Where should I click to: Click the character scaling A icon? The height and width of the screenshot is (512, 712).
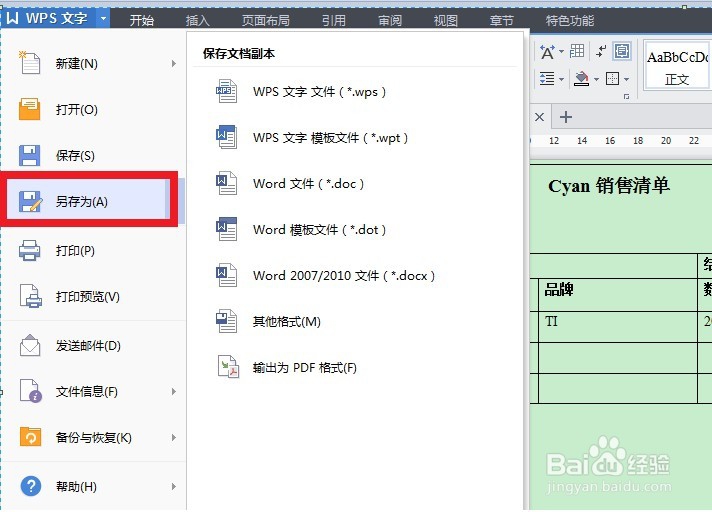coord(548,52)
